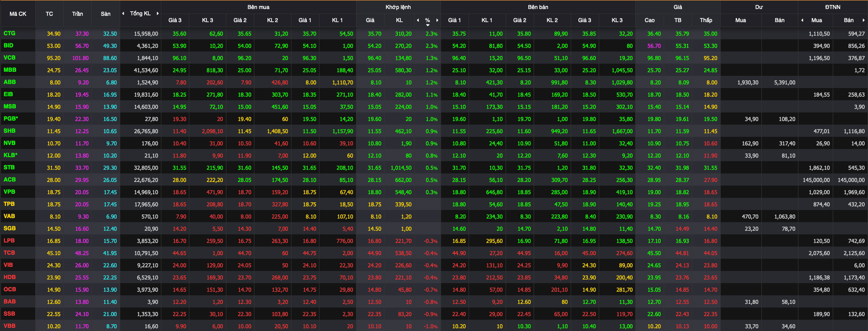Click ACB foreign buy value 145,000,00
The image size is (868, 331).
point(816,180)
